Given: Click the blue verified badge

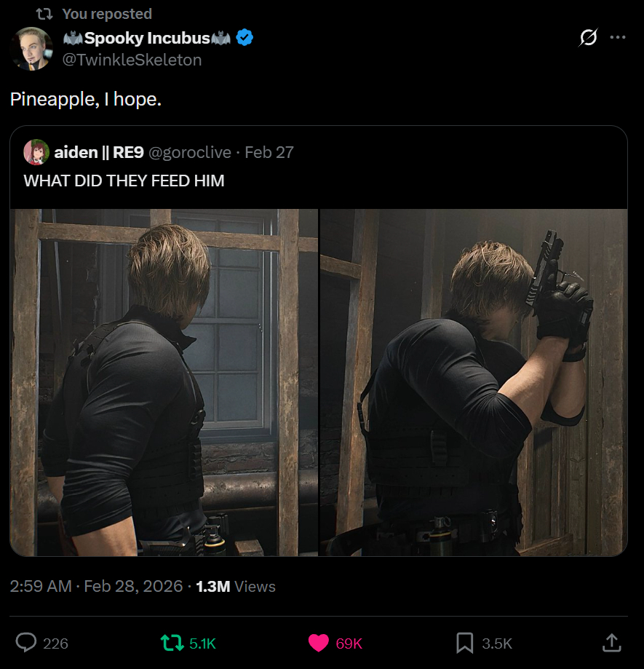Looking at the screenshot, I should coord(245,39).
